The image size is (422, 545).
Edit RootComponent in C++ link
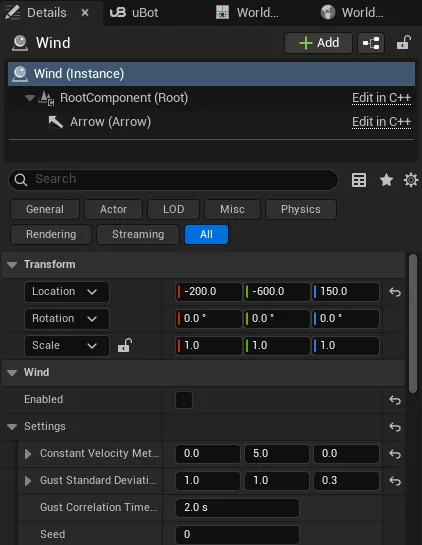coord(381,98)
